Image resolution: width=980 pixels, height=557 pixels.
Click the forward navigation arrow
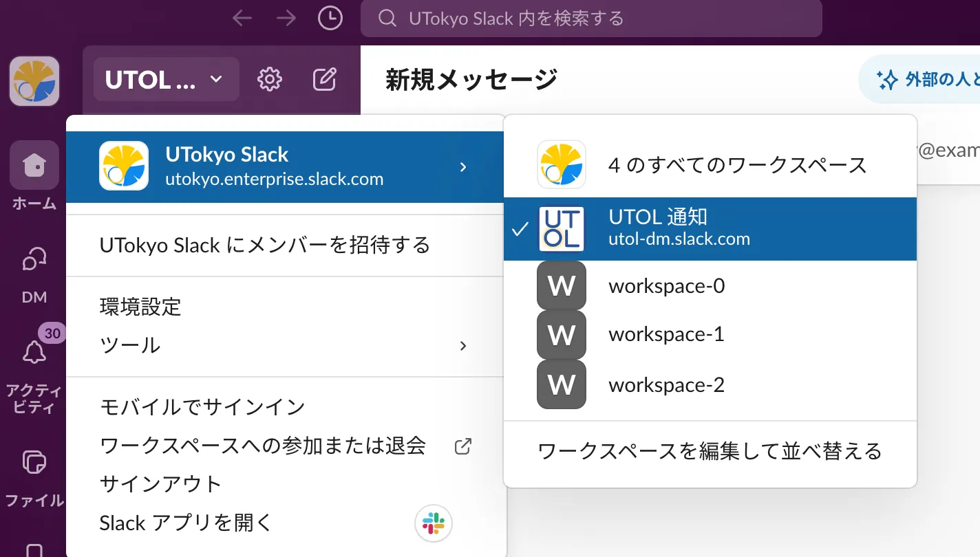pos(286,19)
